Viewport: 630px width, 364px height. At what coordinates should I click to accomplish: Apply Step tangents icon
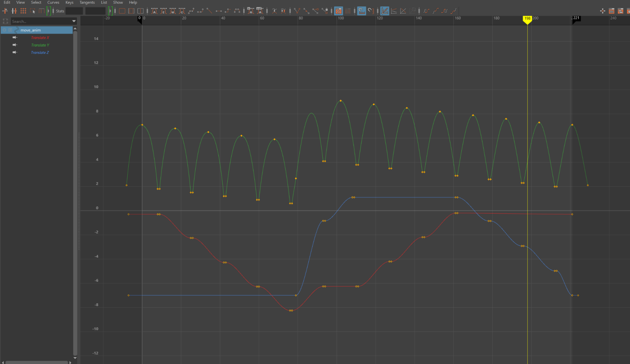(x=228, y=11)
